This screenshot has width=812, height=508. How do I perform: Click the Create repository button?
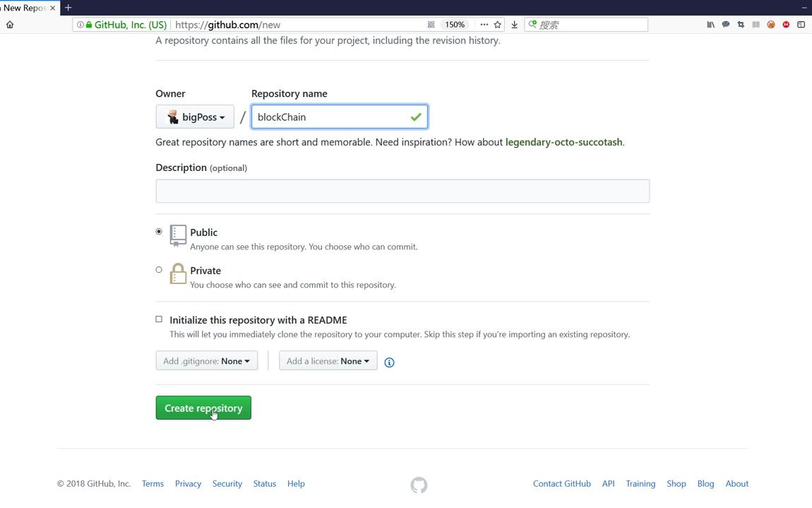click(x=203, y=408)
